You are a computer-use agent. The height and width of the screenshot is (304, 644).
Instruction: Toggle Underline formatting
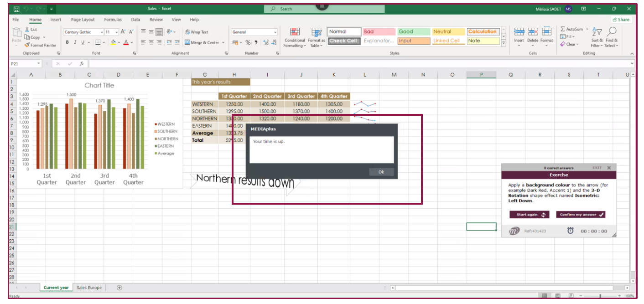[83, 42]
